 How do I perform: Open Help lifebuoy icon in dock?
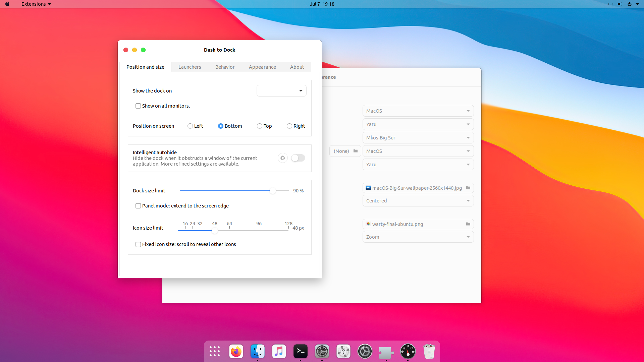coord(343,351)
